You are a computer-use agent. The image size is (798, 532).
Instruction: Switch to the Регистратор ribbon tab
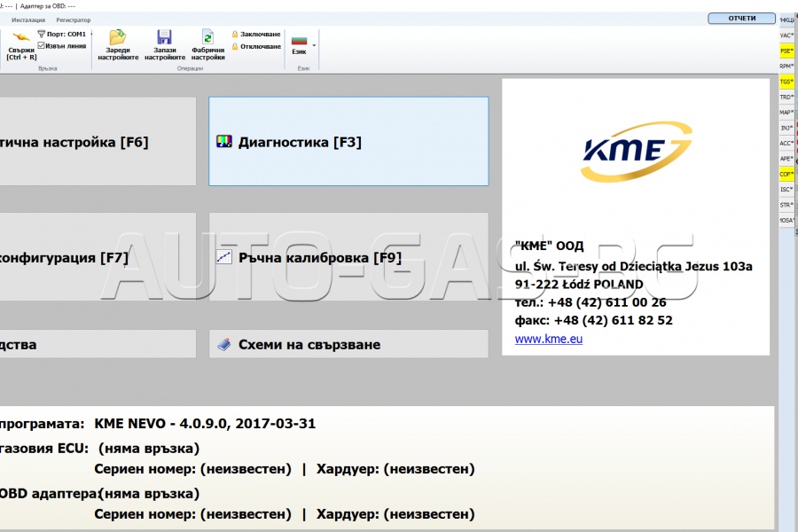click(74, 20)
